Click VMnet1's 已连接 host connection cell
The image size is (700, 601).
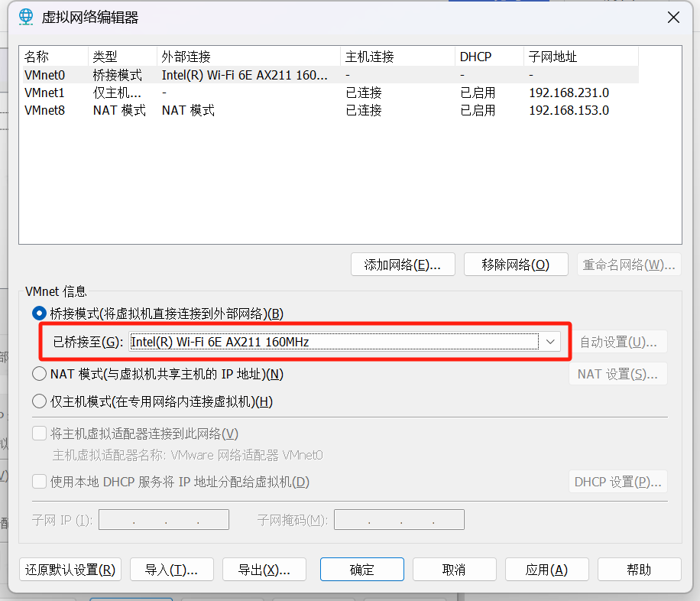[x=364, y=93]
